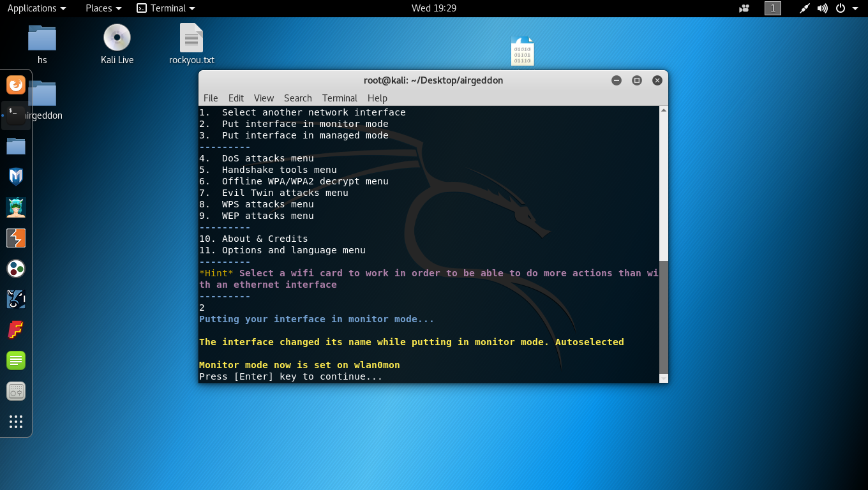Open the volume speaker icon
The height and width of the screenshot is (490, 868).
pyautogui.click(x=823, y=8)
